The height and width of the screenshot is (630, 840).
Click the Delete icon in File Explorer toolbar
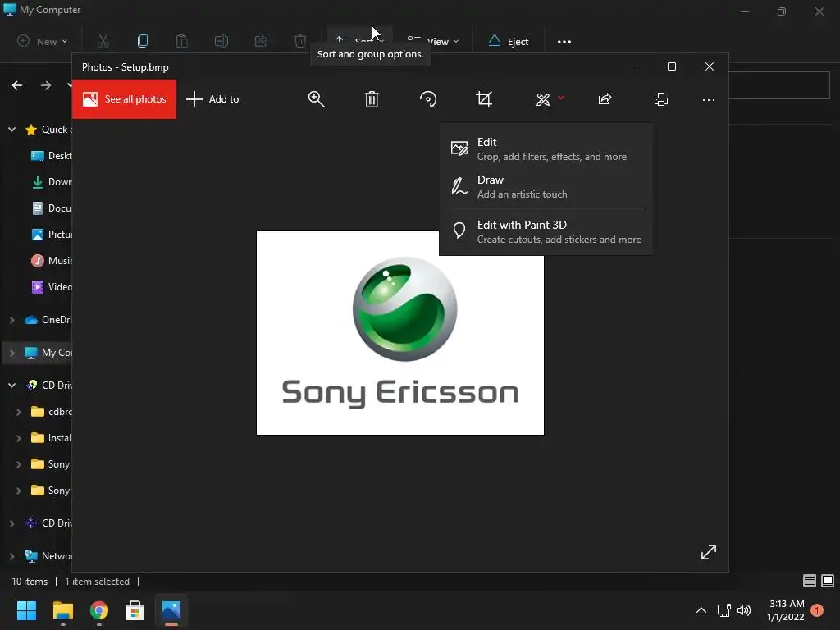click(x=300, y=41)
